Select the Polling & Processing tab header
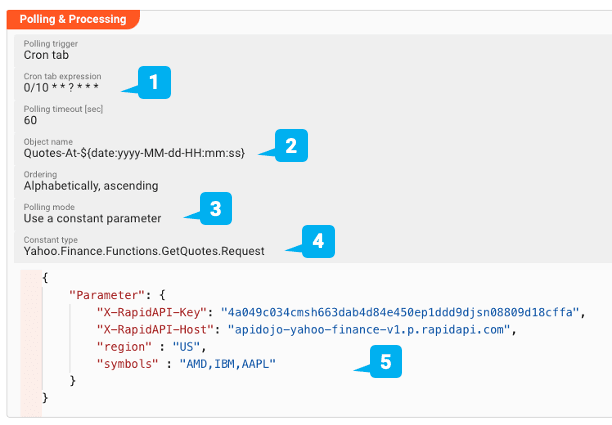 click(73, 19)
